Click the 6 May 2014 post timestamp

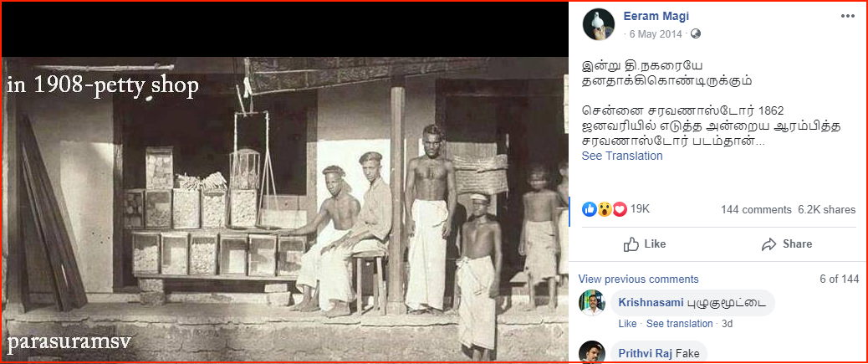pos(656,33)
